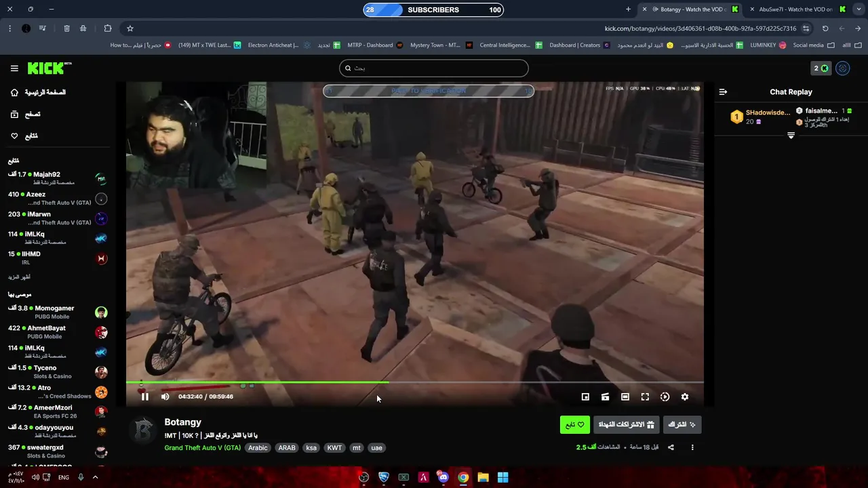Select the KWT tag
Screen dimensions: 868x488
(x=334, y=448)
